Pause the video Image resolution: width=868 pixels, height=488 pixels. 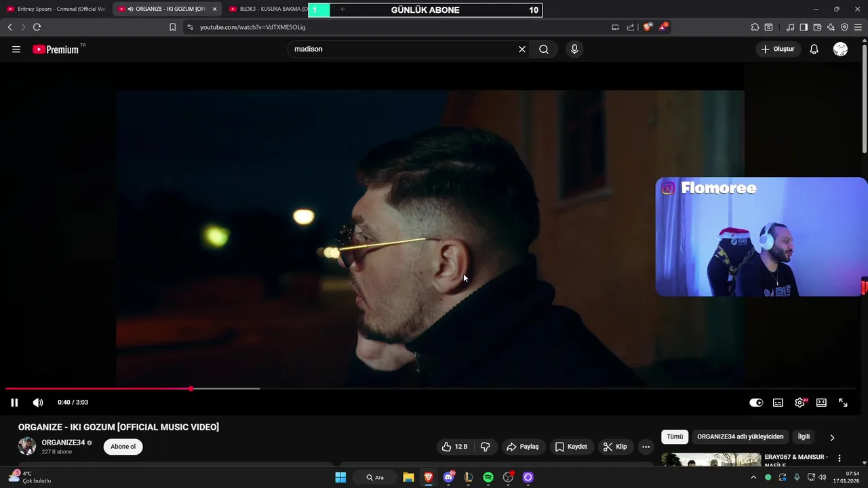point(14,403)
